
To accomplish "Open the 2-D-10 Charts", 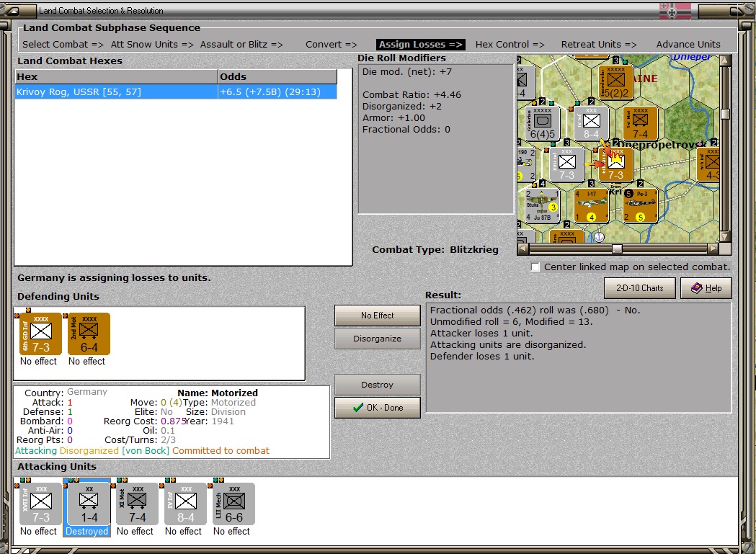I will pos(640,288).
